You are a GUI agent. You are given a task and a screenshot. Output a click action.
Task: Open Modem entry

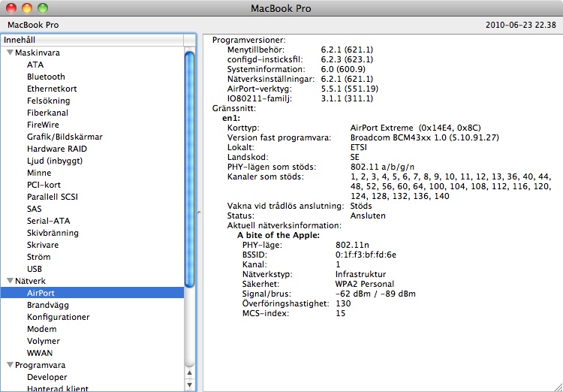click(x=41, y=329)
